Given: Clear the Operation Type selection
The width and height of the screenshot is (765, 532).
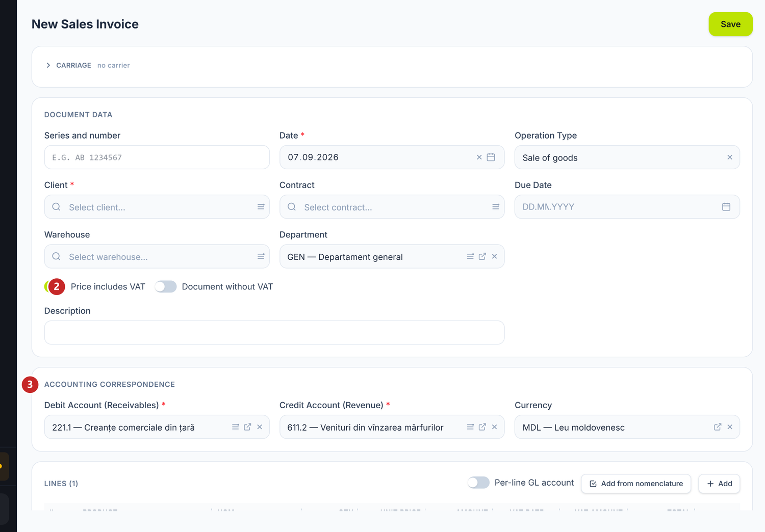Looking at the screenshot, I should (730, 157).
